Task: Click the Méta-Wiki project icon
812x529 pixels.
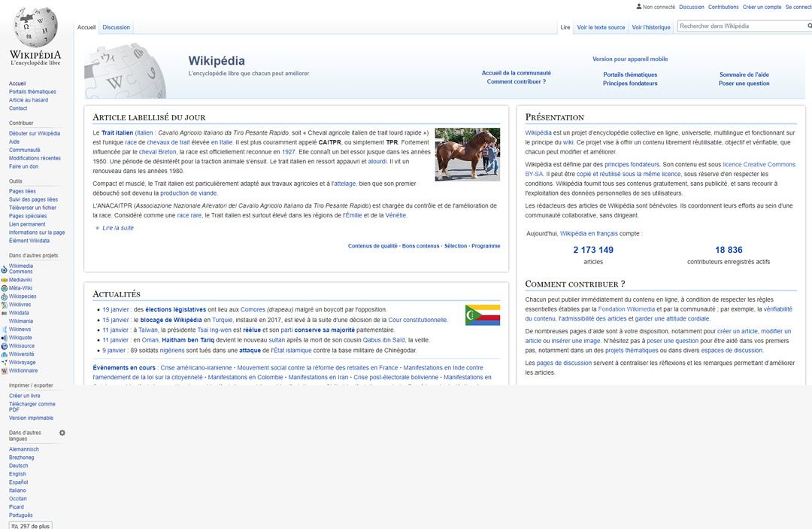Action: click(x=5, y=288)
